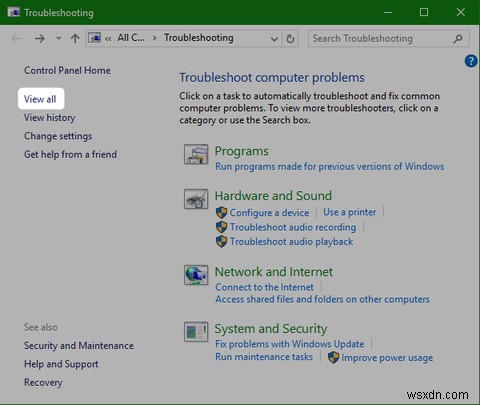Open the recent locations dropdown arrow
This screenshot has height=405, width=480.
pos(59,38)
